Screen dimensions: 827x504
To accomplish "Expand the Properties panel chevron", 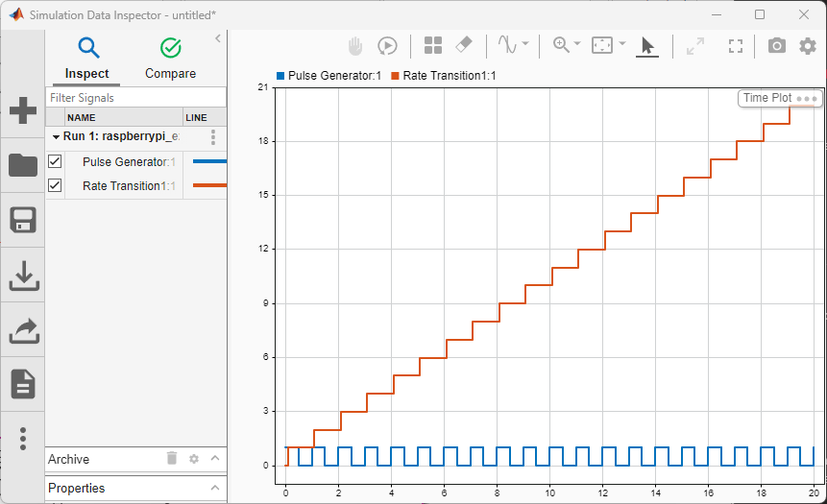I will click(215, 488).
